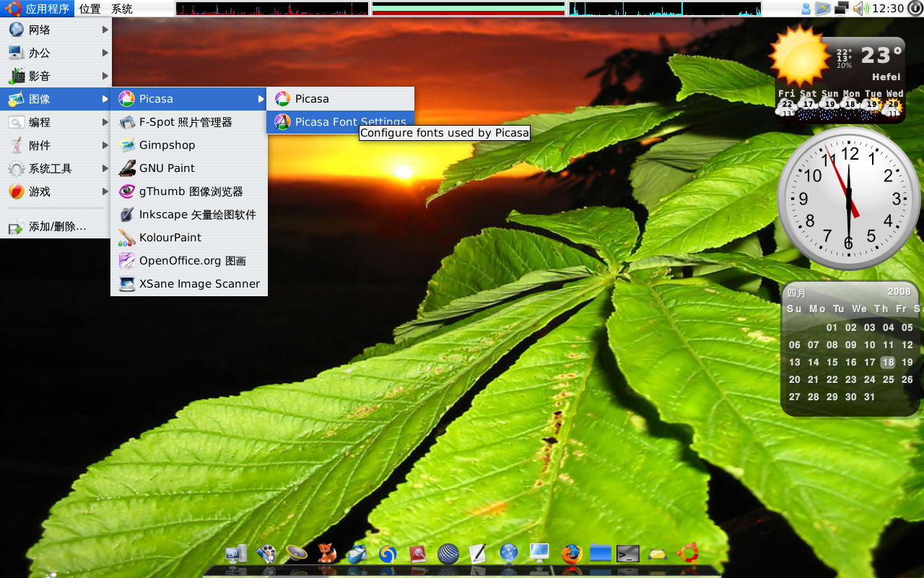The height and width of the screenshot is (578, 924).
Task: Open the blue folder dock icon
Action: tap(601, 554)
